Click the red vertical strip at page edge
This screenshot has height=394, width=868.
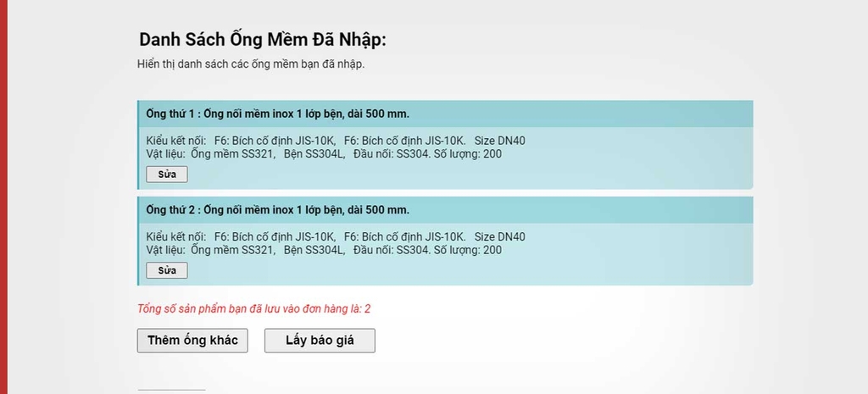point(3,197)
